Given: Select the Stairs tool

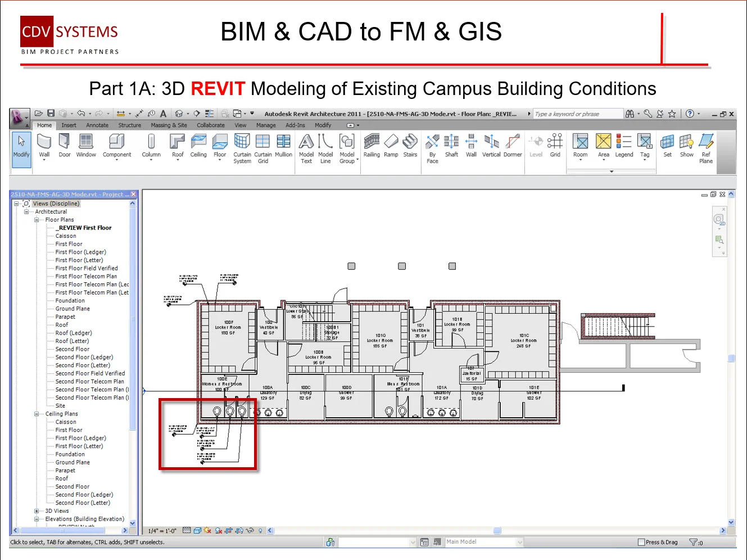Looking at the screenshot, I should pos(410,145).
